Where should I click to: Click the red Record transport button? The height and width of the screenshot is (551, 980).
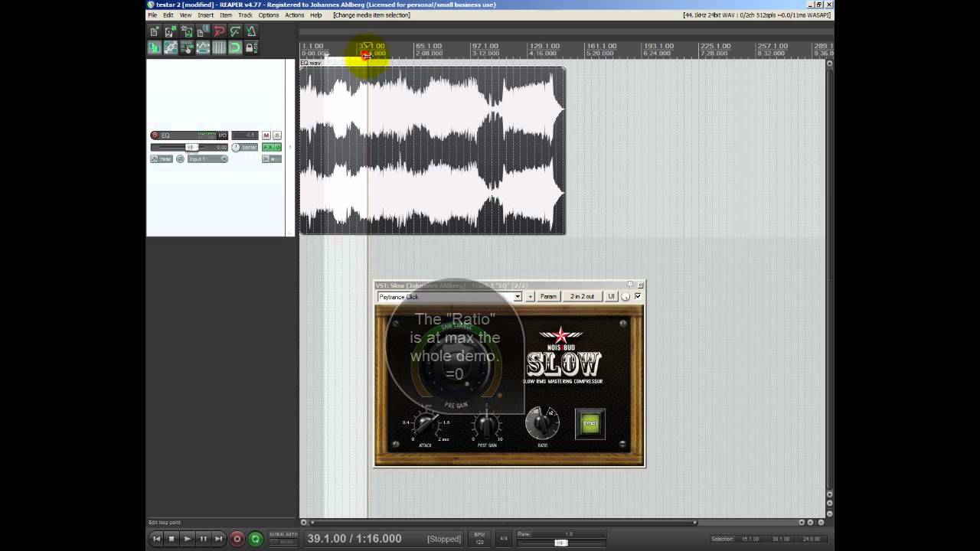coord(237,539)
